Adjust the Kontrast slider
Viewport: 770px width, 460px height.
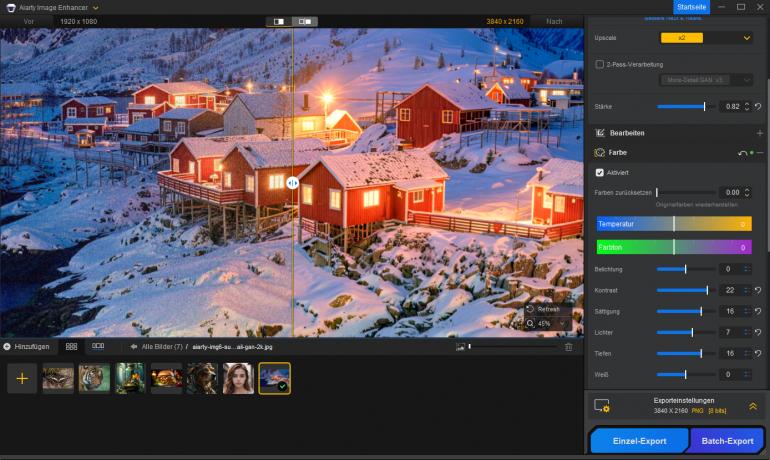pos(686,290)
